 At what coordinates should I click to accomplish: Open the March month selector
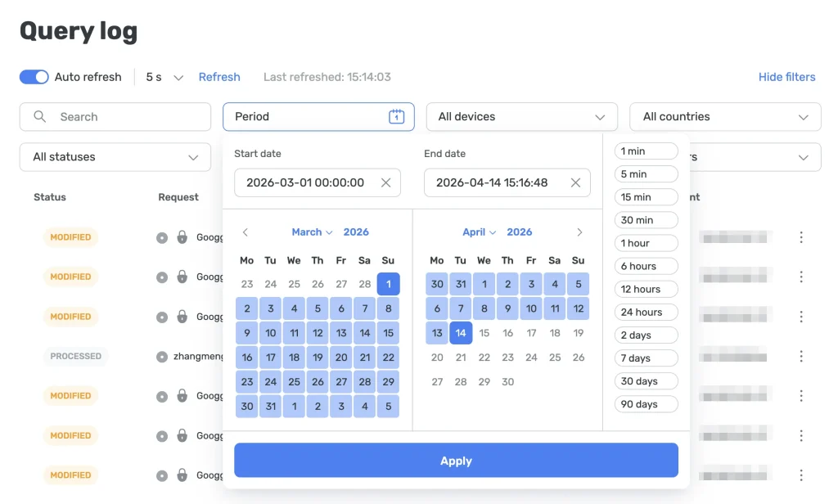(312, 232)
